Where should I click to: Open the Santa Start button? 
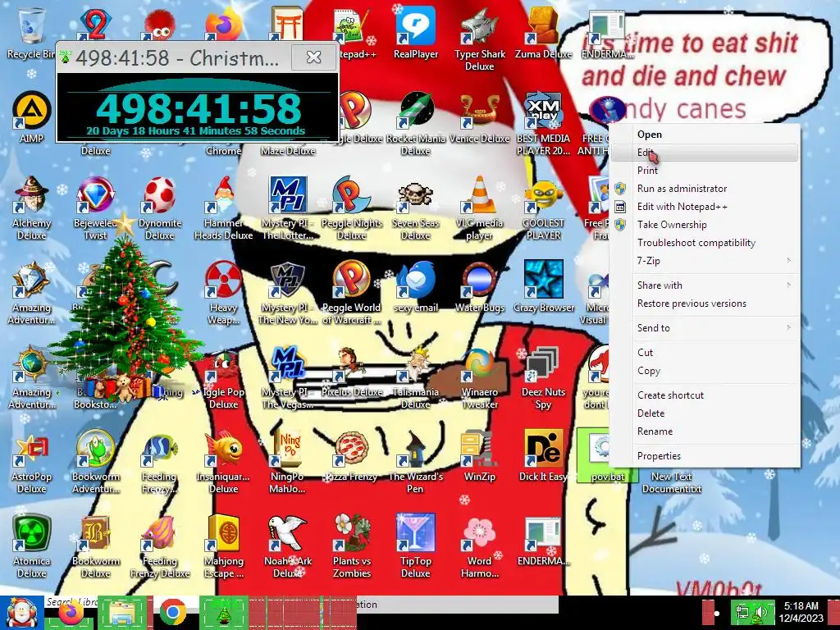(21, 613)
